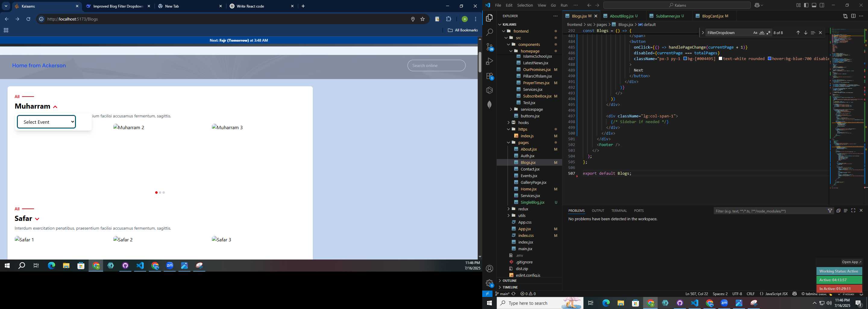The image size is (868, 309).
Task: Click the bg-[#004495] color swatch in code
Action: coord(685,59)
